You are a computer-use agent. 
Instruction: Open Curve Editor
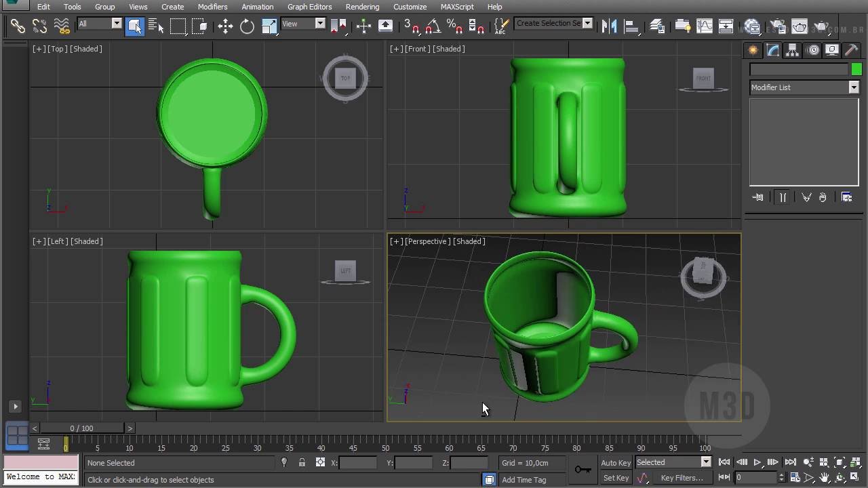(705, 26)
